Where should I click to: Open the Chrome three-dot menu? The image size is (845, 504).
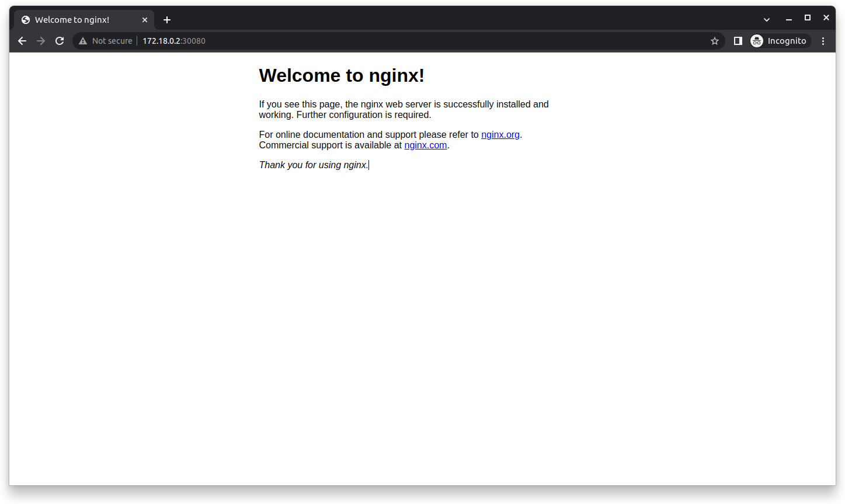(x=823, y=41)
